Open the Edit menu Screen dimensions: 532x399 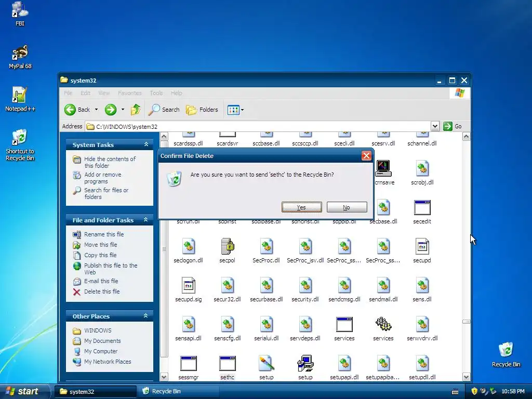[x=86, y=93]
